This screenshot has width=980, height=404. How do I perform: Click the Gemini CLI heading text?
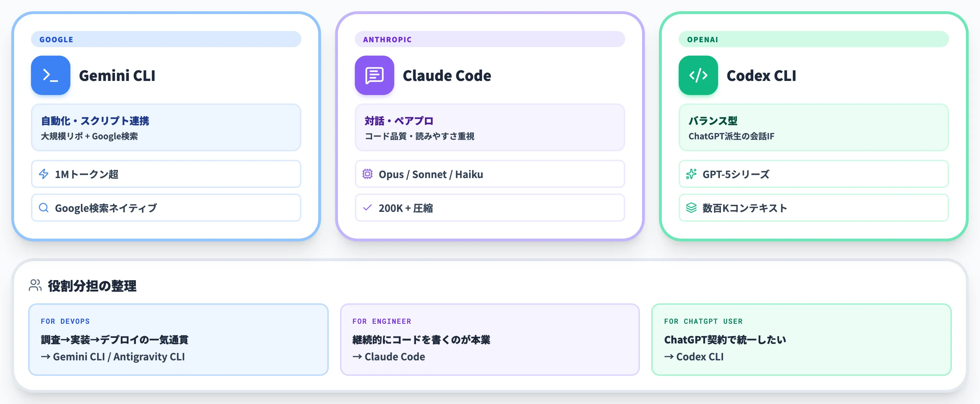pyautogui.click(x=117, y=75)
